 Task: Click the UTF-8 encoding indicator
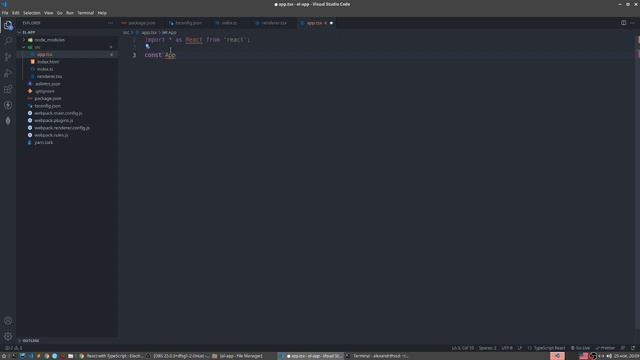(507, 348)
